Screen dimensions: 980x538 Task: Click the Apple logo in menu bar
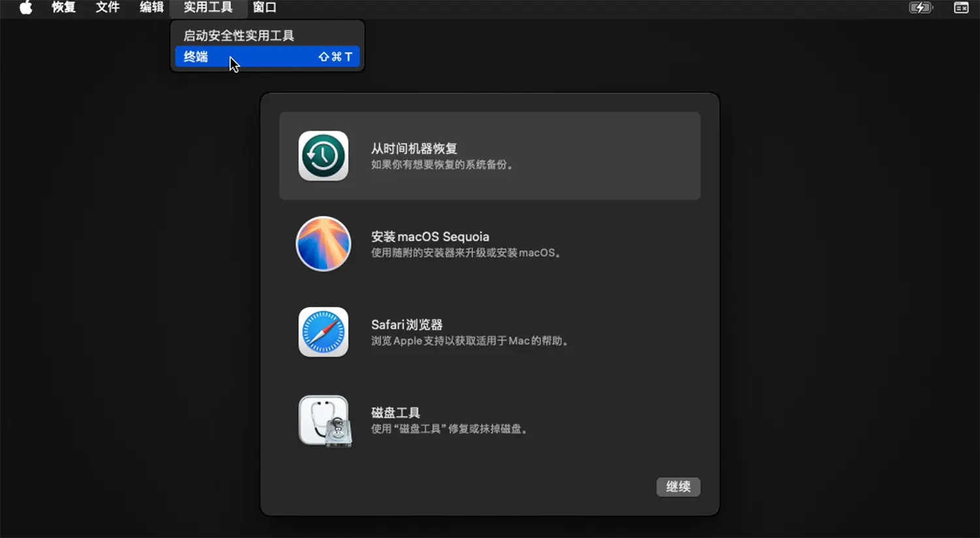click(25, 8)
